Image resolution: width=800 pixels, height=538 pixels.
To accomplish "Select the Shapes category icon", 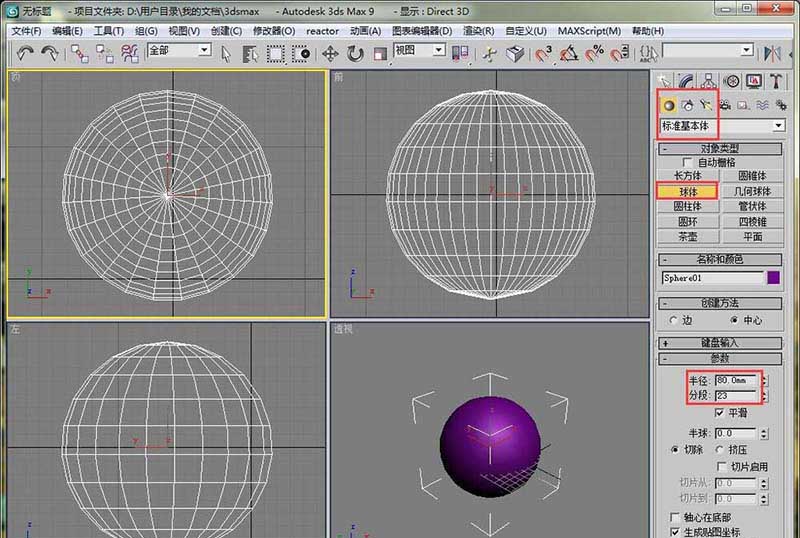I will click(x=687, y=104).
